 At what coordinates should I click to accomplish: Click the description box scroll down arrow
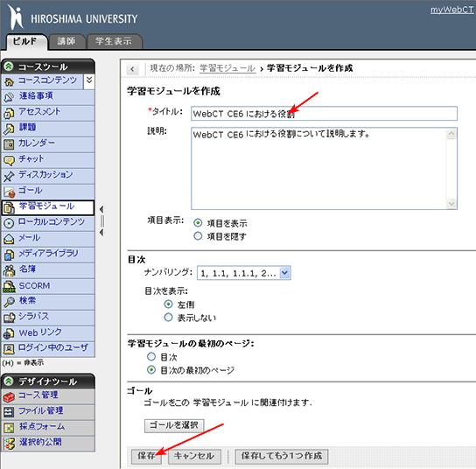click(451, 203)
